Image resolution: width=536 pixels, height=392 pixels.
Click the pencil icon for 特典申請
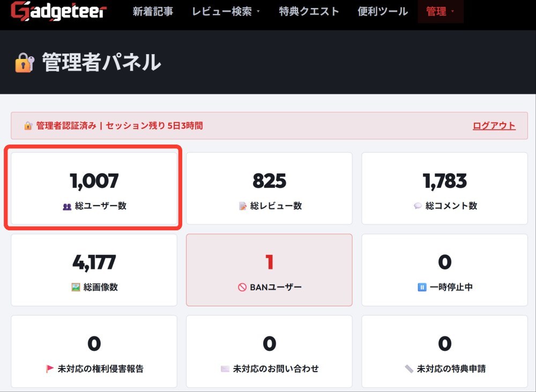pyautogui.click(x=409, y=369)
